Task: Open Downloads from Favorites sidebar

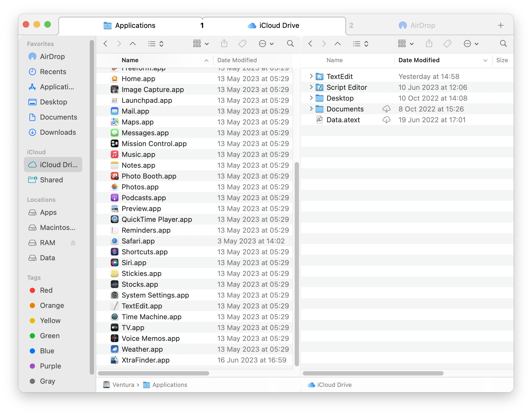Action: point(58,132)
